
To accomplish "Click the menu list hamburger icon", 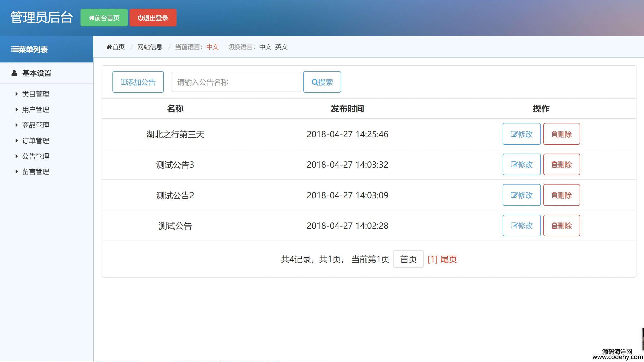I will click(14, 50).
